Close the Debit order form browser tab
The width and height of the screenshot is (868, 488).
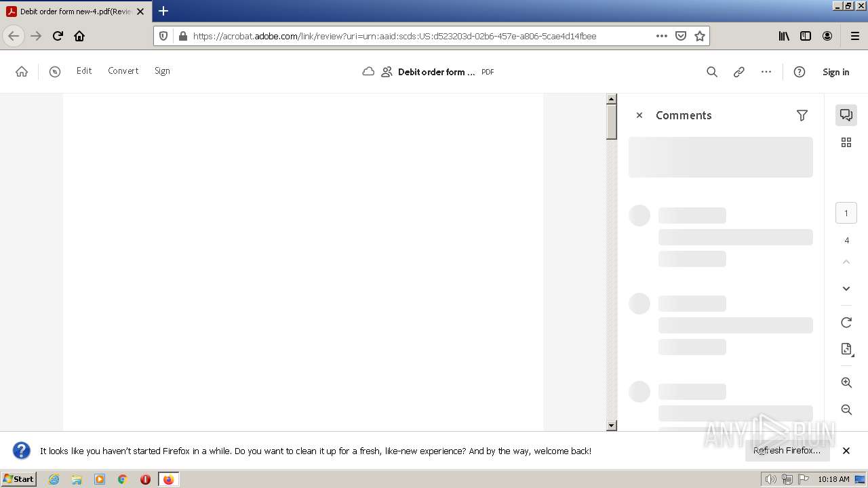point(140,12)
